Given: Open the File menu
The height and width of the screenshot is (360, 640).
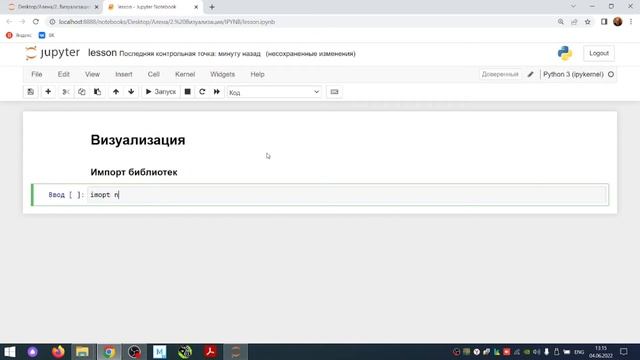Looking at the screenshot, I should tap(37, 74).
